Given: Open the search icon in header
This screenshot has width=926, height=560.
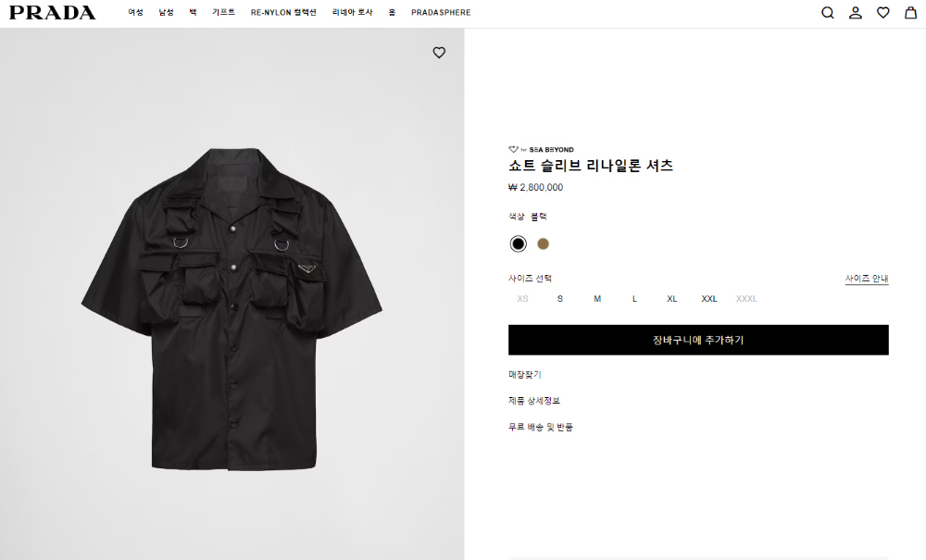Looking at the screenshot, I should 828,13.
